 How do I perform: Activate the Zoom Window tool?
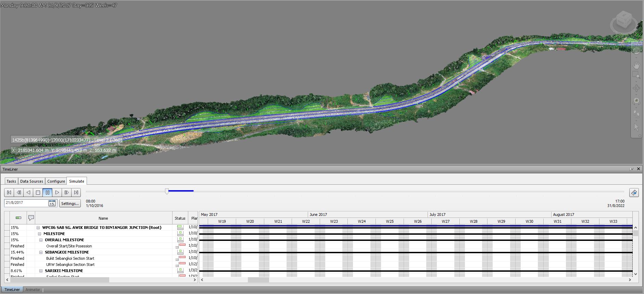636,76
